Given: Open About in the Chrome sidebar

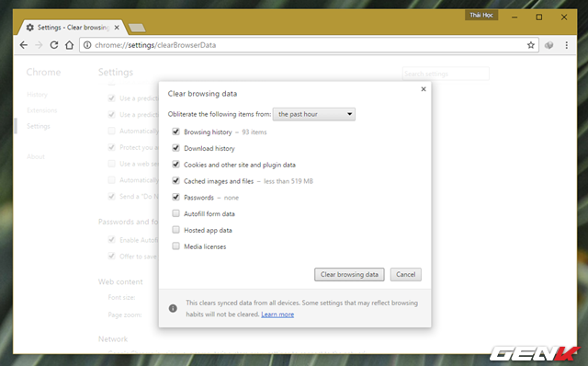Looking at the screenshot, I should pyautogui.click(x=36, y=156).
